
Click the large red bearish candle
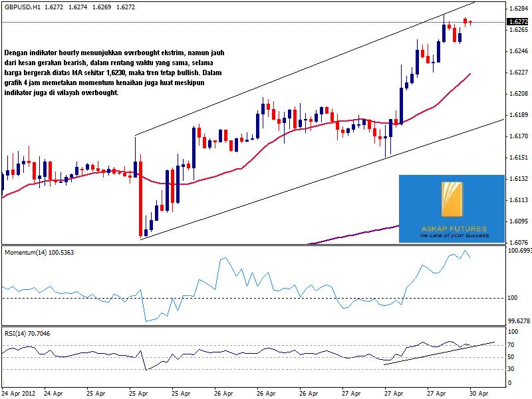tap(142, 199)
